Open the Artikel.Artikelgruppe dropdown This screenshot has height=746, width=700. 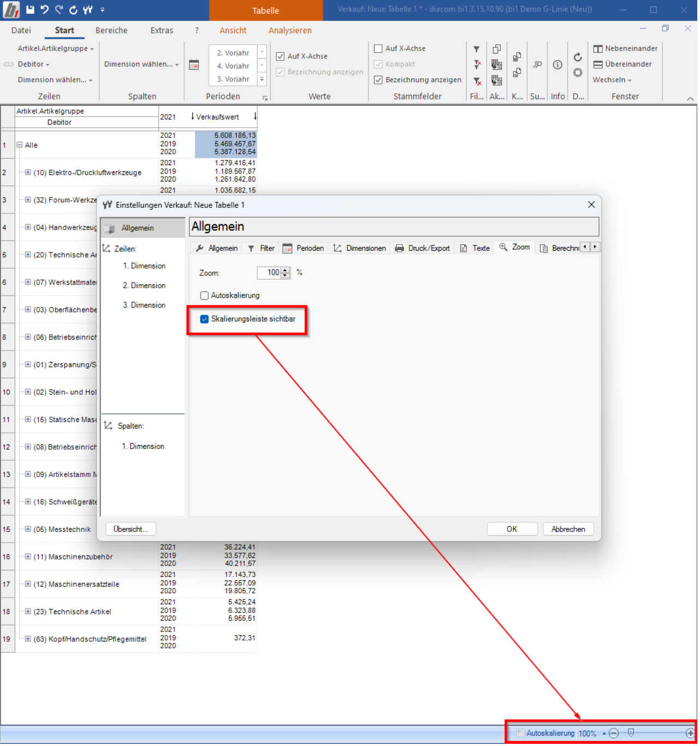(x=56, y=49)
